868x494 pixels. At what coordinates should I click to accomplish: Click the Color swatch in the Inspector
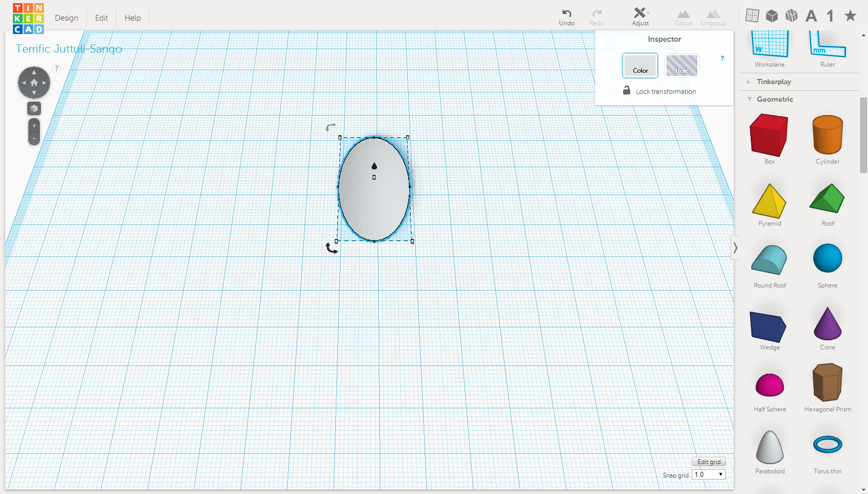coord(640,66)
